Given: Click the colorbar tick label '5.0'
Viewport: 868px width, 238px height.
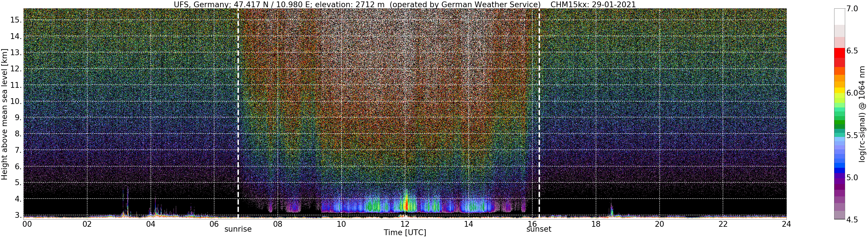Looking at the screenshot, I should [x=852, y=177].
